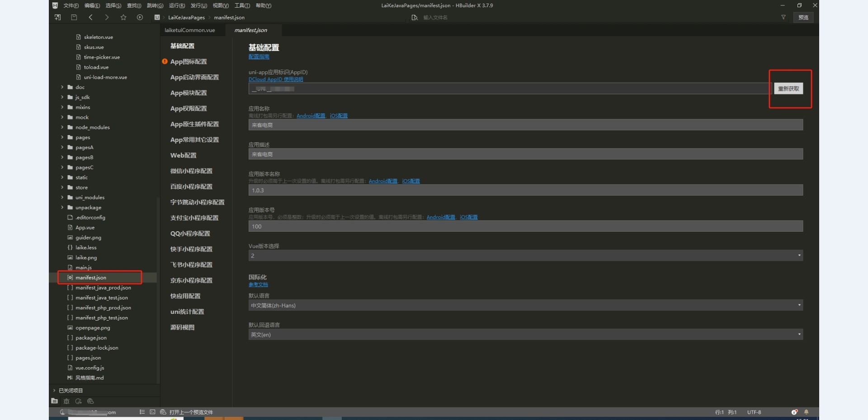
Task: Click the 重新获取 button
Action: coord(788,89)
